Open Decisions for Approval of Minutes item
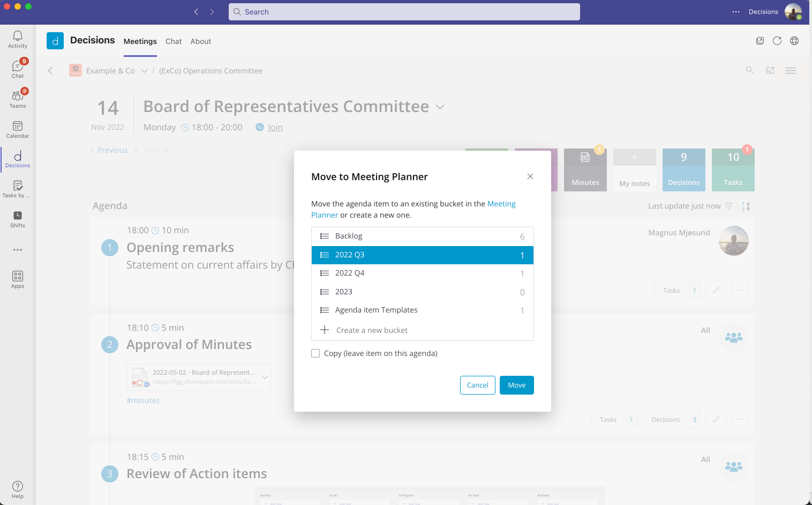The width and height of the screenshot is (812, 505). [x=672, y=419]
